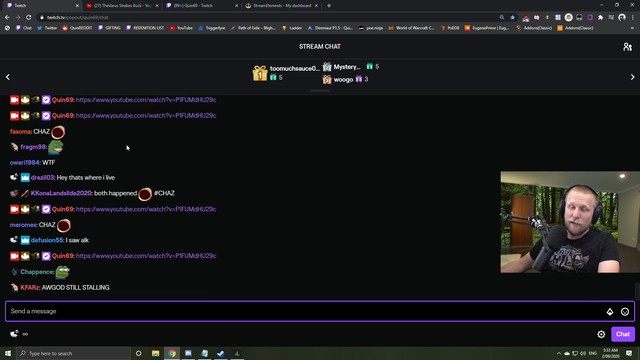Open the users in chat list icon
The image size is (640, 360).
[627, 47]
